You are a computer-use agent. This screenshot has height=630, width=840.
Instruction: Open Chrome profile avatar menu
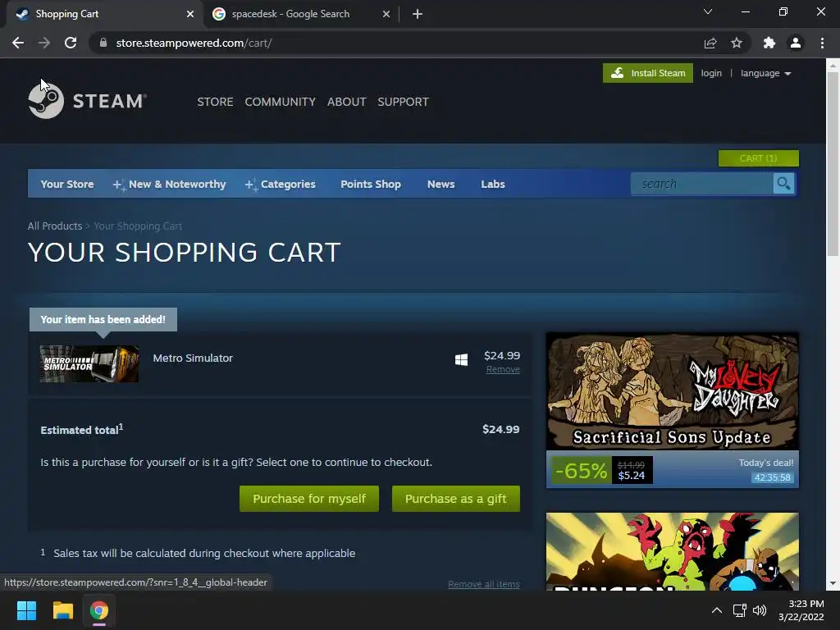pyautogui.click(x=796, y=43)
